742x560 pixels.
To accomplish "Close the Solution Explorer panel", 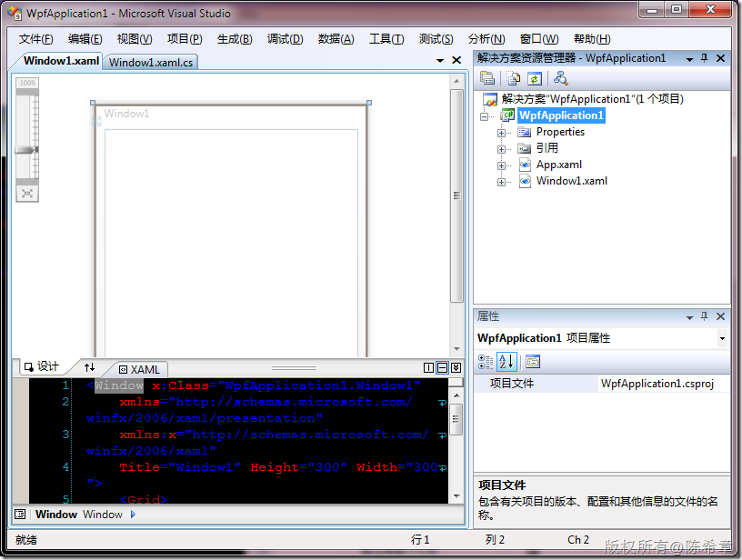I will (x=721, y=57).
